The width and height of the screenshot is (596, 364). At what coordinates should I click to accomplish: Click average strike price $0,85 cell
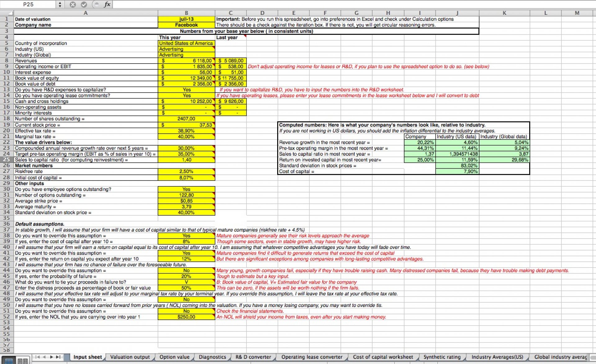click(x=186, y=201)
